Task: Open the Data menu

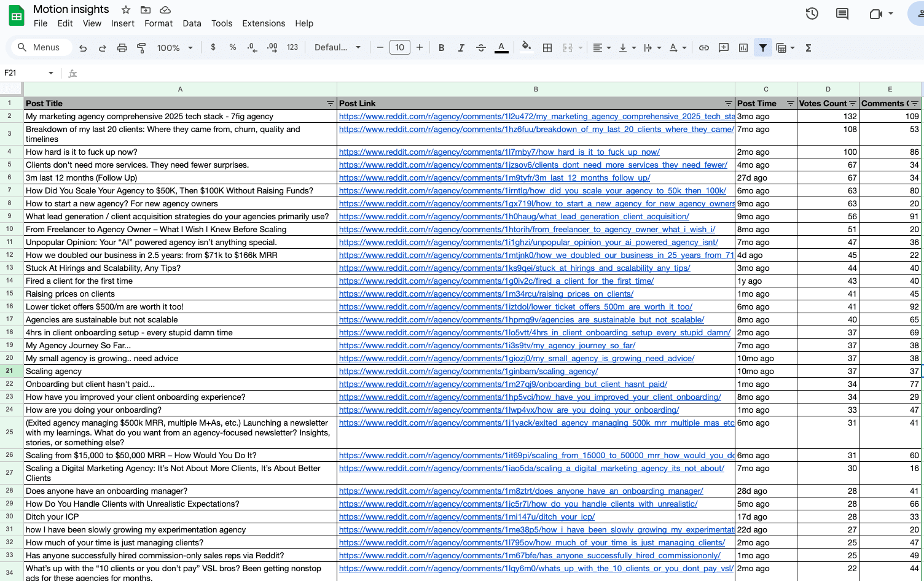Action: click(x=192, y=23)
